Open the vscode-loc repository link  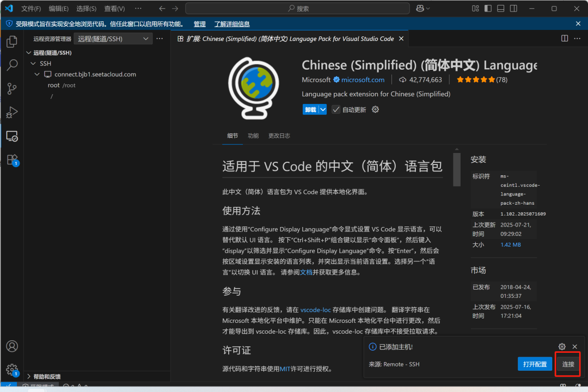pyautogui.click(x=315, y=310)
